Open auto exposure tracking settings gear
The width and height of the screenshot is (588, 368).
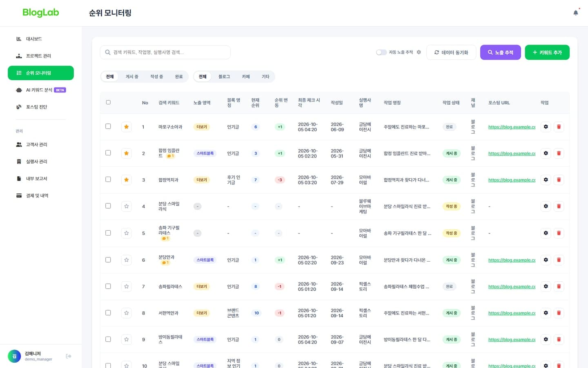coord(419,52)
